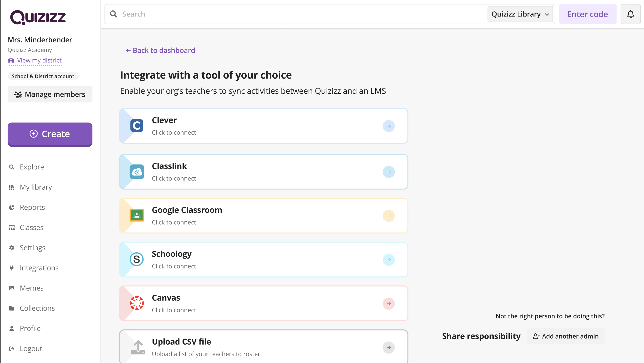The height and width of the screenshot is (363, 644).
Task: Open Settings from the sidebar
Action: (32, 248)
